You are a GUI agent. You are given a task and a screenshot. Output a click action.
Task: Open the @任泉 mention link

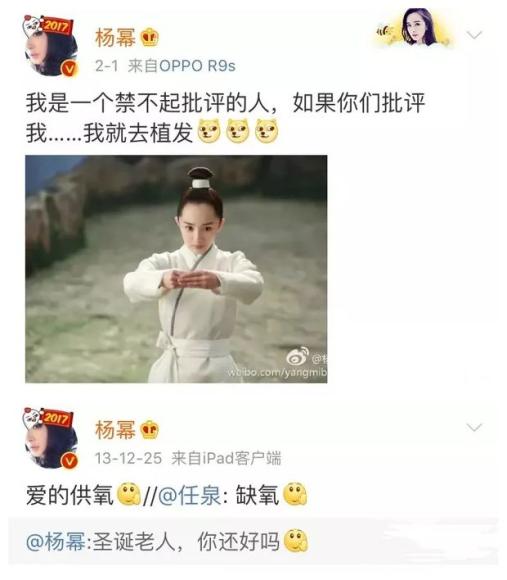[x=190, y=495]
